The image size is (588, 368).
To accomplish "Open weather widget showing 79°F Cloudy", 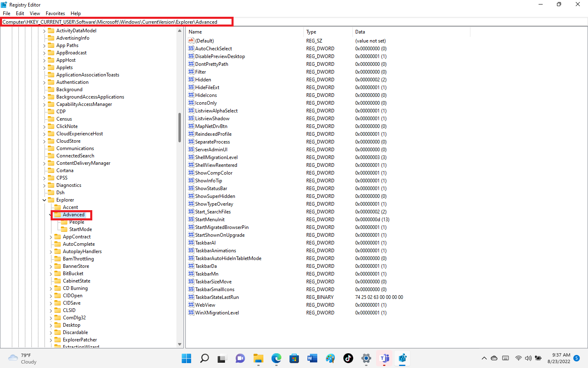I will click(x=22, y=359).
